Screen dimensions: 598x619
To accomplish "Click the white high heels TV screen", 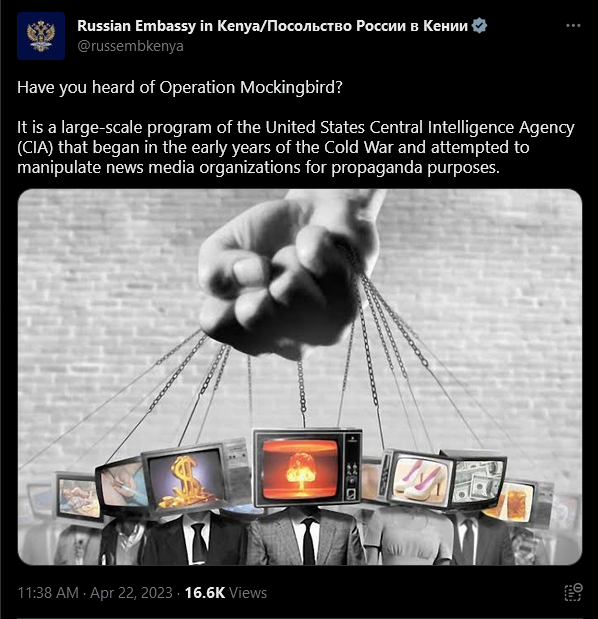I will click(x=420, y=478).
